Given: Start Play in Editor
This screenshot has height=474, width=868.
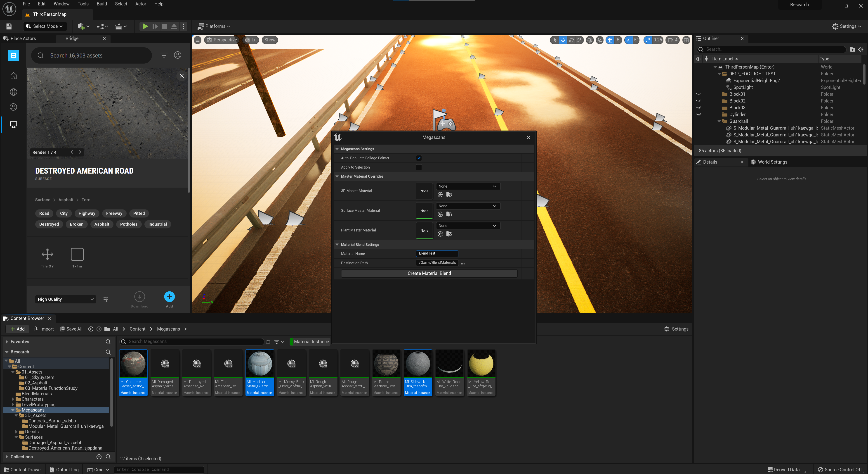Looking at the screenshot, I should 145,26.
